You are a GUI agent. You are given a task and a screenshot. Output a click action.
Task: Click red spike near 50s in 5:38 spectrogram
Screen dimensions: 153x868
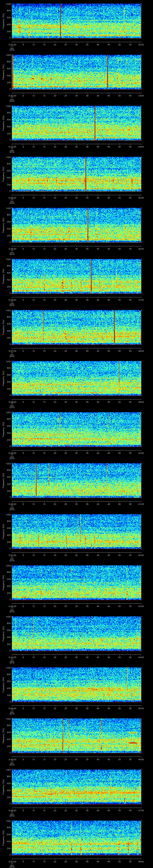coord(119,371)
